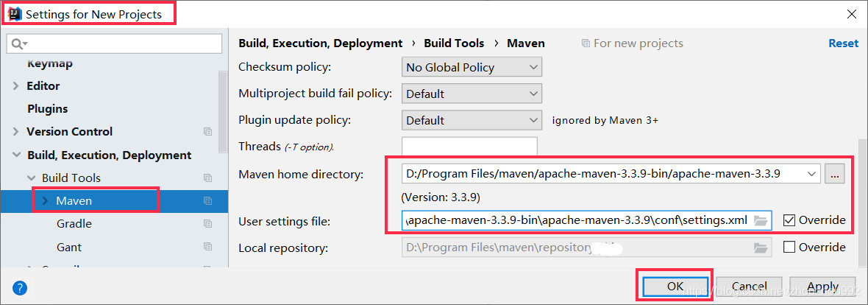Click copy icon beside Version Control
This screenshot has width=868, height=305.
point(207,131)
